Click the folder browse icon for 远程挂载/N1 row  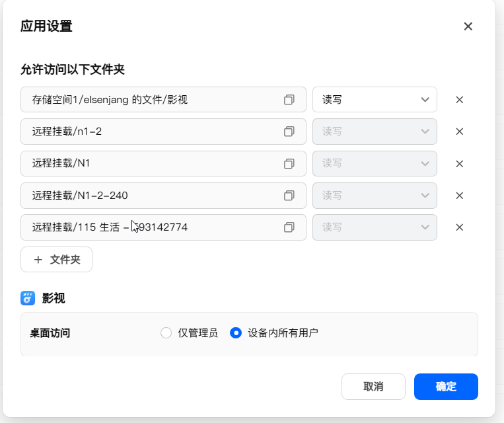pos(289,164)
